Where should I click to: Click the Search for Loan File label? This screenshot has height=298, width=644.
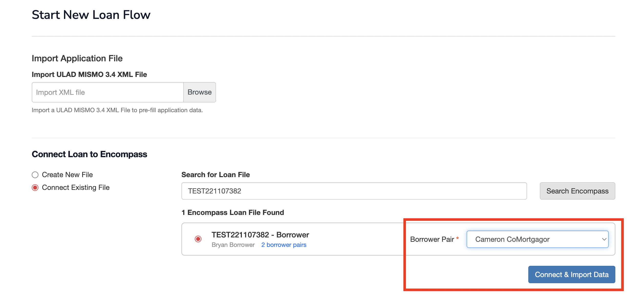[x=216, y=175]
